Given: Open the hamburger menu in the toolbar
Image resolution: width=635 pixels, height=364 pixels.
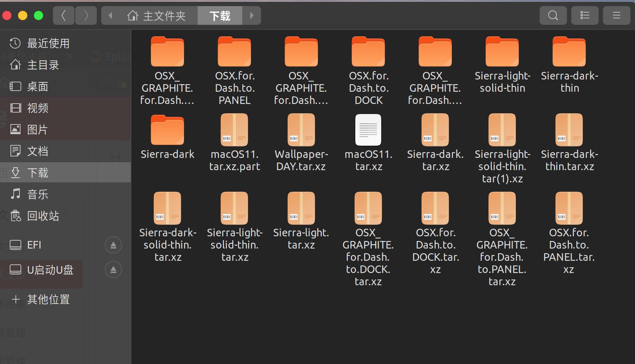Looking at the screenshot, I should 616,15.
